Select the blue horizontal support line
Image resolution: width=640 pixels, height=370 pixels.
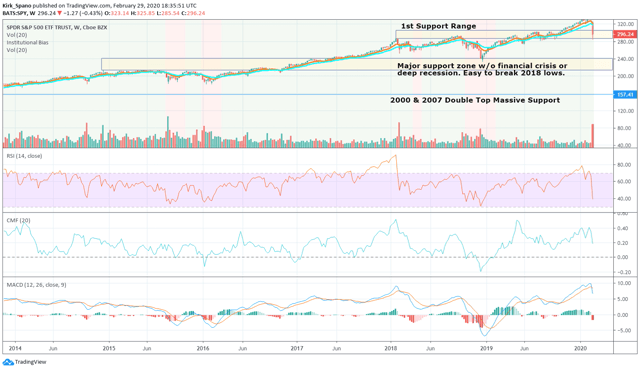[x=308, y=95]
